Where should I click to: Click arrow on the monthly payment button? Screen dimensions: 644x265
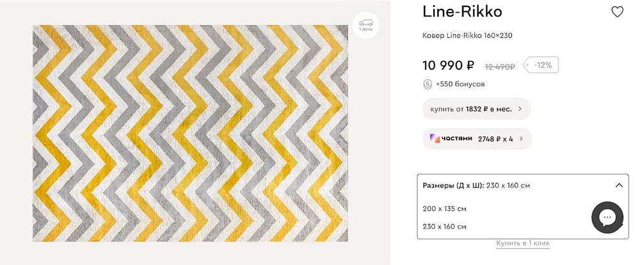[520, 109]
